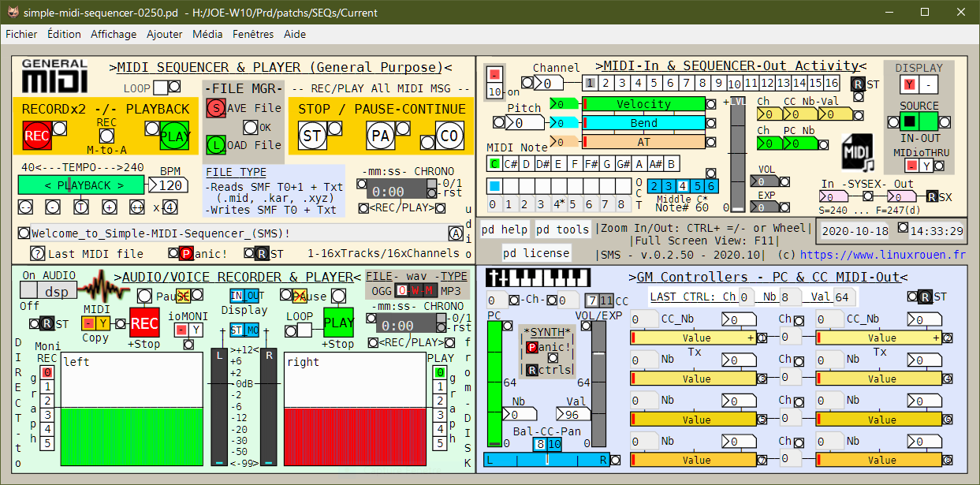Open the linuxrouen.fr link
Image resolution: width=980 pixels, height=485 pixels.
coord(882,255)
